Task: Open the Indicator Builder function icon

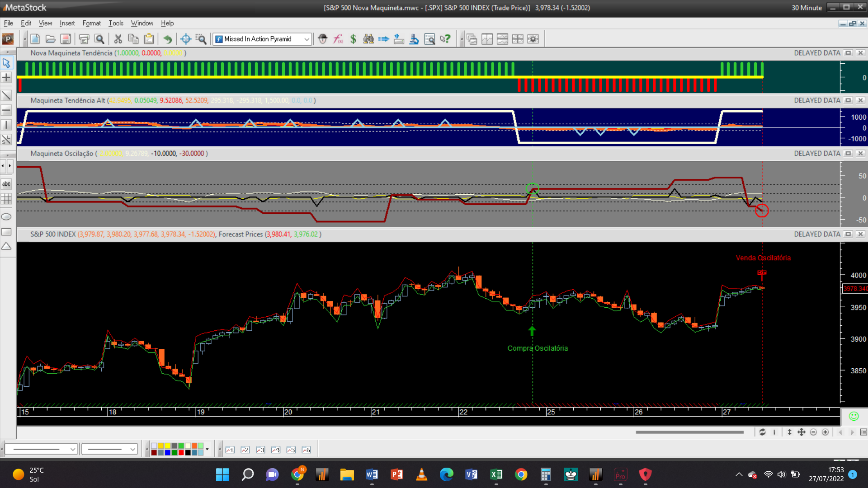Action: tap(338, 39)
